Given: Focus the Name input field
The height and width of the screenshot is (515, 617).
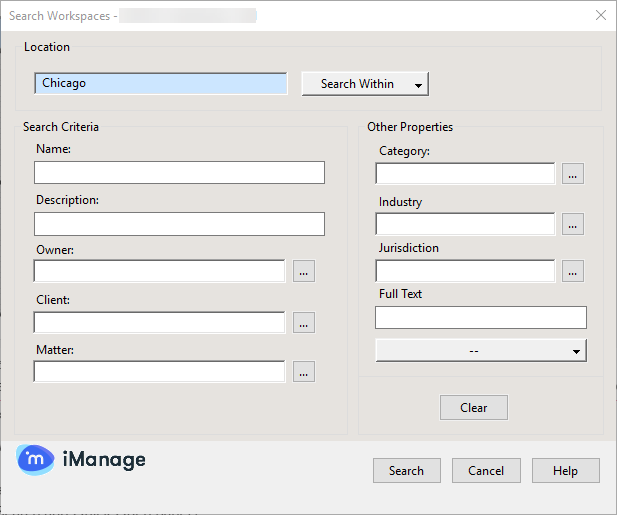Looking at the screenshot, I should click(x=179, y=173).
